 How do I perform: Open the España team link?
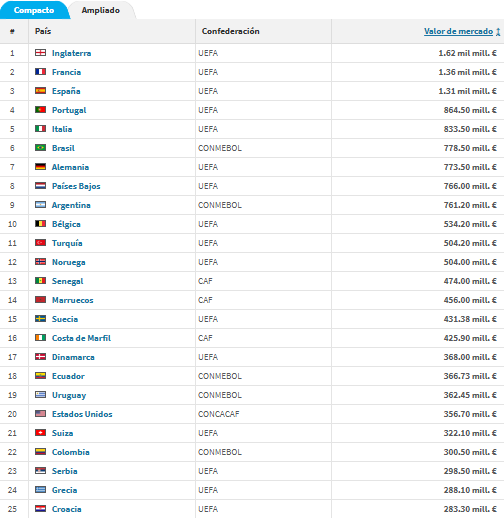pos(66,91)
